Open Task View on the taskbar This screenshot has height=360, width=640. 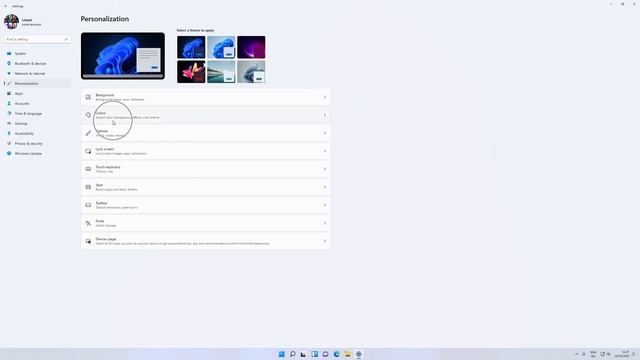coord(303,354)
